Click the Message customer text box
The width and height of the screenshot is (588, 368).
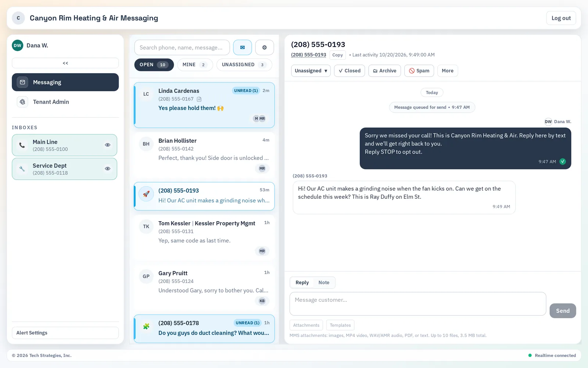(x=418, y=304)
